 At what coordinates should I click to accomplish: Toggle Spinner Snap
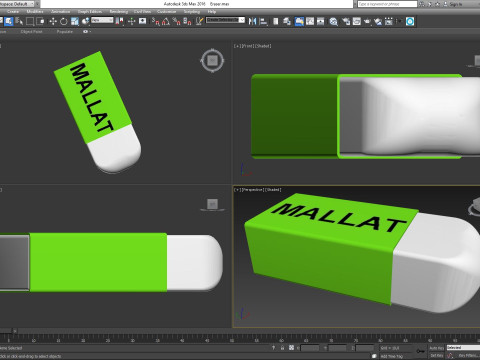[x=187, y=21]
